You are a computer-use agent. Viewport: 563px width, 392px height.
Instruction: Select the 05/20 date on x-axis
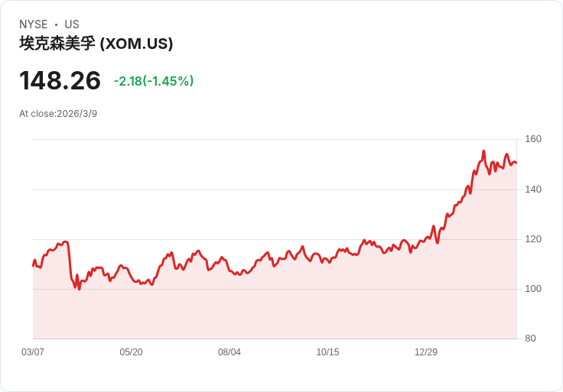click(131, 352)
